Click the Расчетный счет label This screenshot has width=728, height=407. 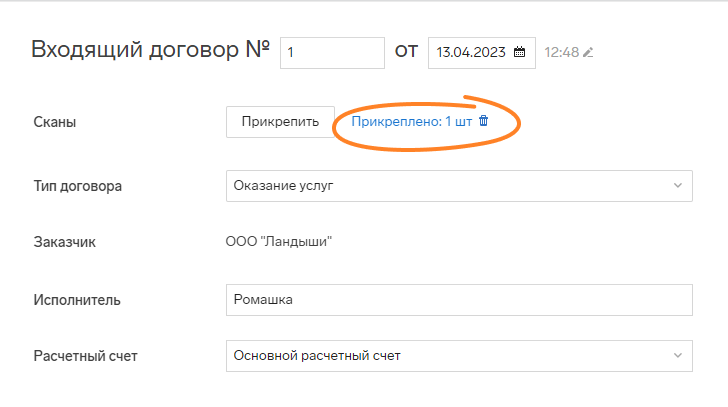pyautogui.click(x=85, y=356)
